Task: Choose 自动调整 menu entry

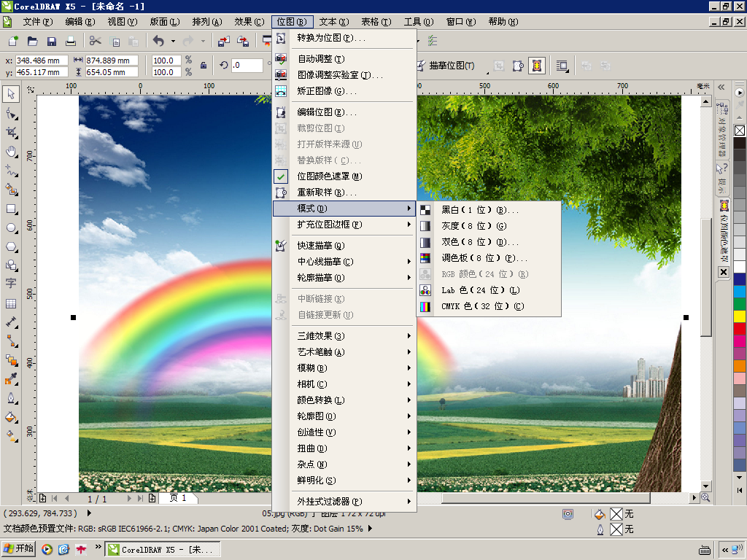Action: coord(344,59)
